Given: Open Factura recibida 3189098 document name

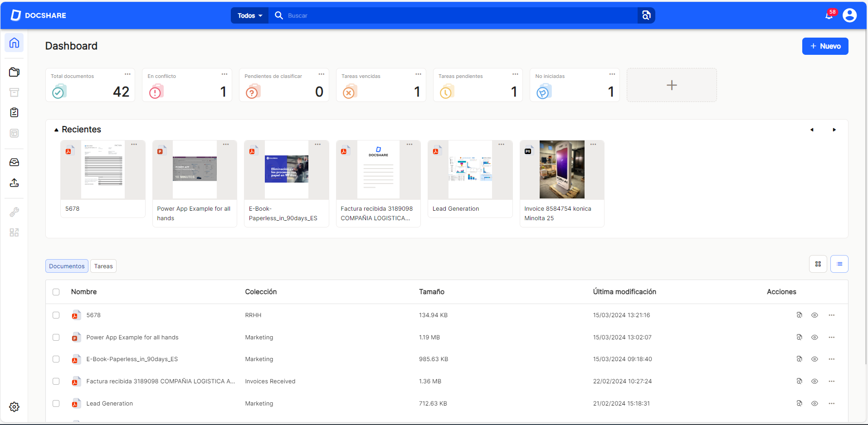Looking at the screenshot, I should 161,381.
